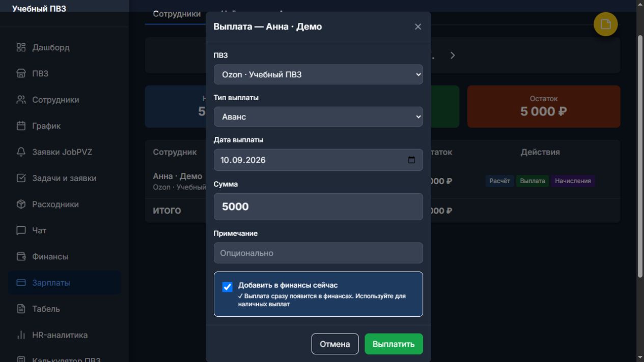Screen dimensions: 644x362
Task: Click the Задачи и заявки checkbox icon
Action: (21, 178)
